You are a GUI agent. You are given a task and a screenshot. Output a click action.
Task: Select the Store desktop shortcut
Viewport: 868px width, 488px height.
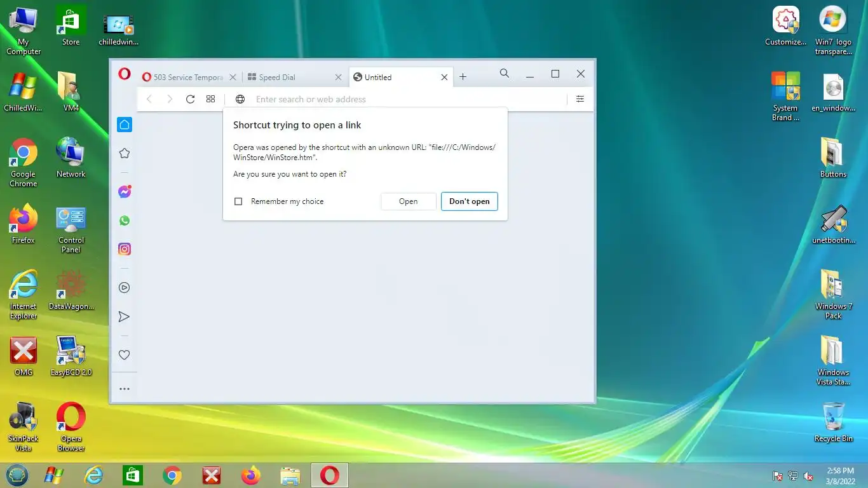tap(71, 27)
